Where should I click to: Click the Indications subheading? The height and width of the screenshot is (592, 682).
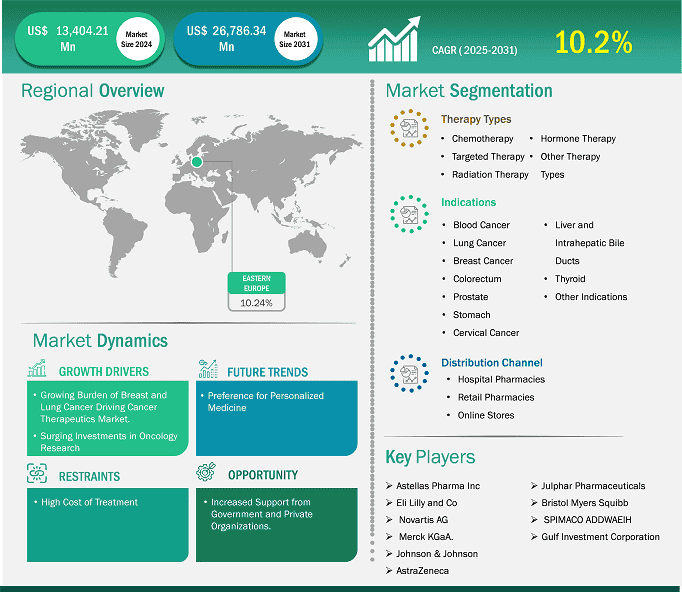tap(468, 202)
